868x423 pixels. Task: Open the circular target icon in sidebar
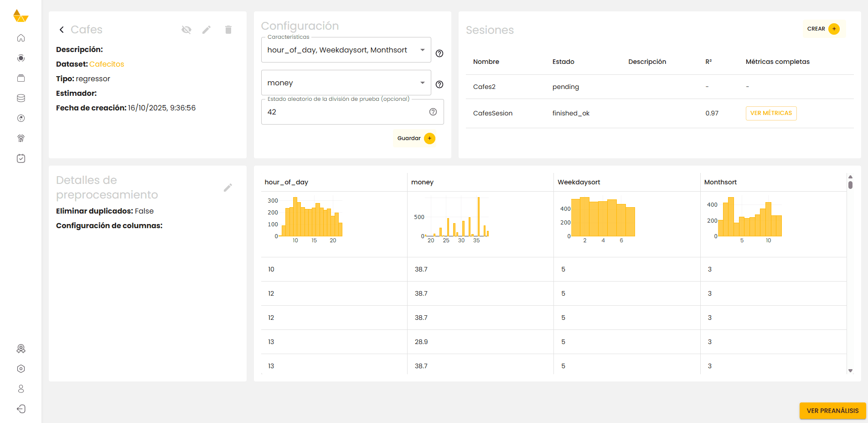[x=21, y=58]
